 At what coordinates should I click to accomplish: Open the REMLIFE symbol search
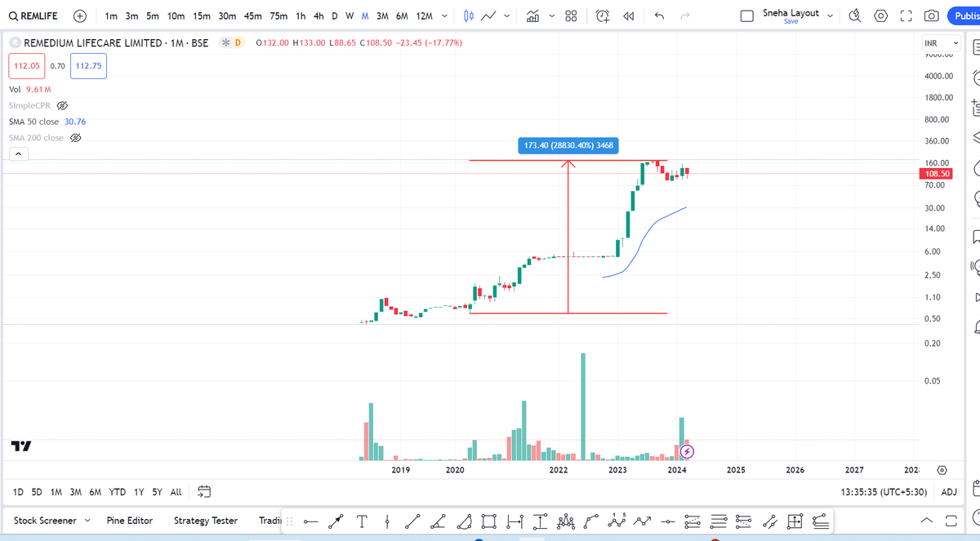coord(33,16)
